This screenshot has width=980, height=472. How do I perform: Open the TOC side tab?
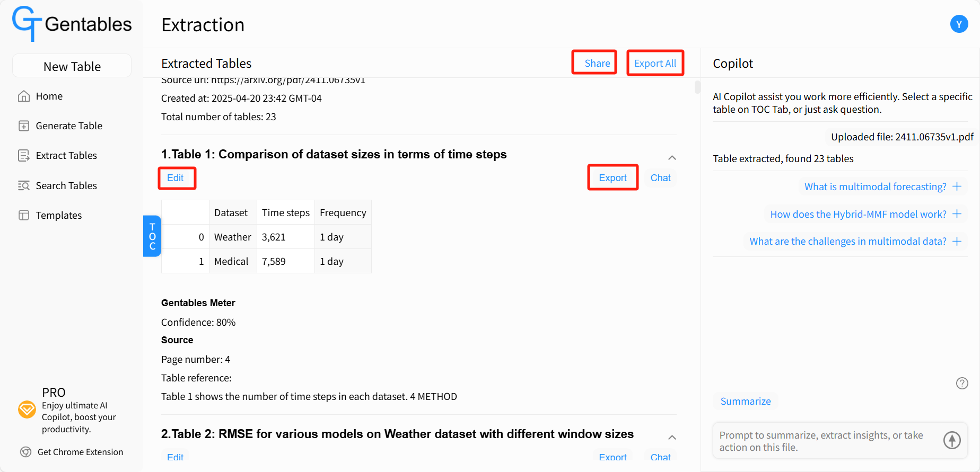coord(152,236)
